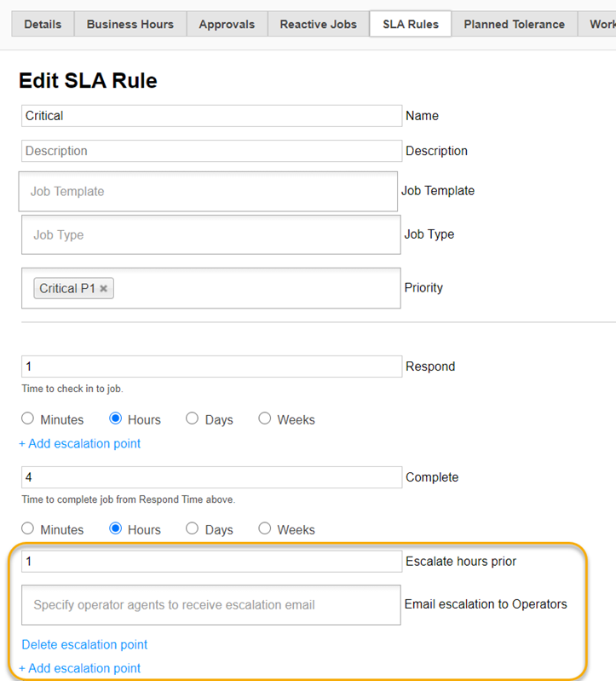
Task: Click the Escalate hours prior field
Action: [210, 561]
